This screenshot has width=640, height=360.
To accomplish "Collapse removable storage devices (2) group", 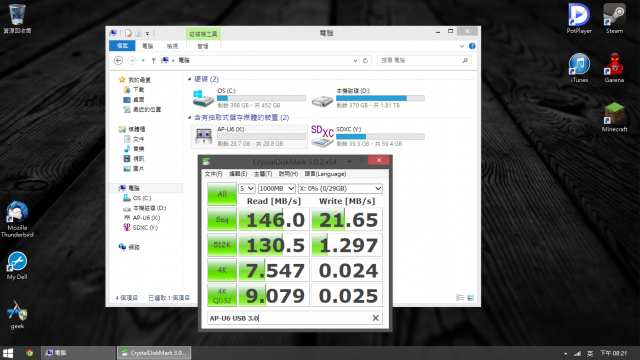I will [189, 118].
